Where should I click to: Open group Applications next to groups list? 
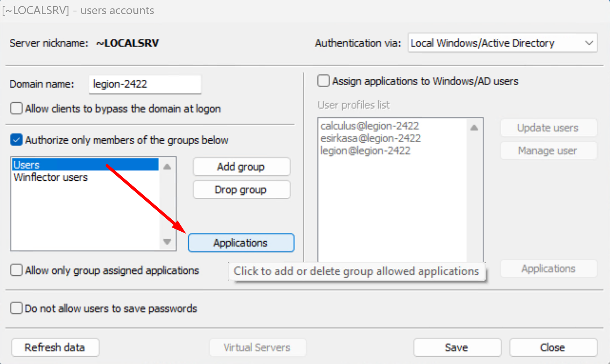[241, 243]
